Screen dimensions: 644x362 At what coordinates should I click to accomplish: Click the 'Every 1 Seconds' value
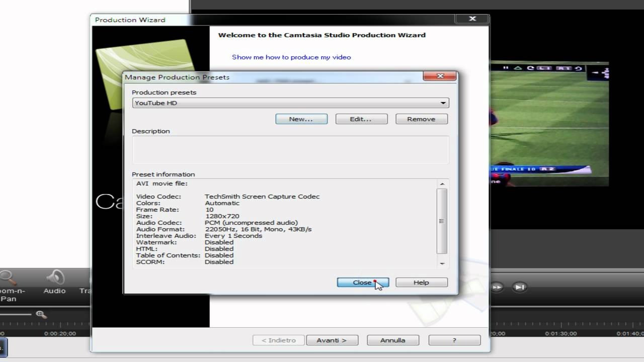[x=233, y=236]
